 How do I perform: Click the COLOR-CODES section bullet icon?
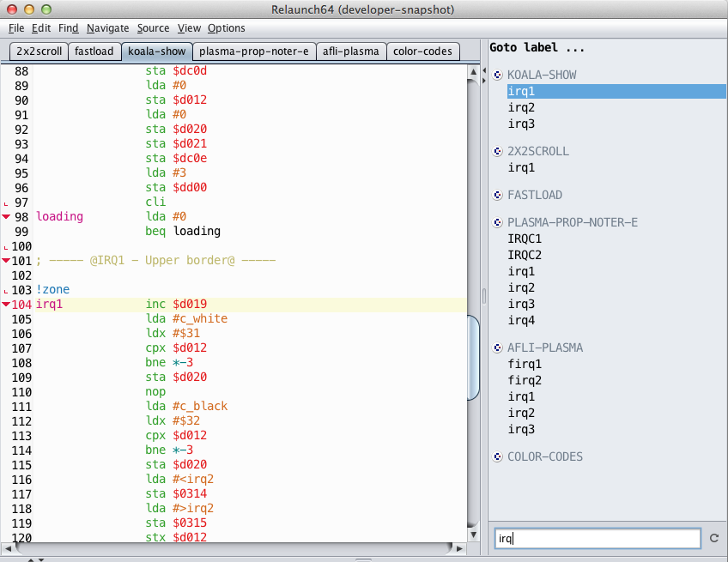[498, 456]
